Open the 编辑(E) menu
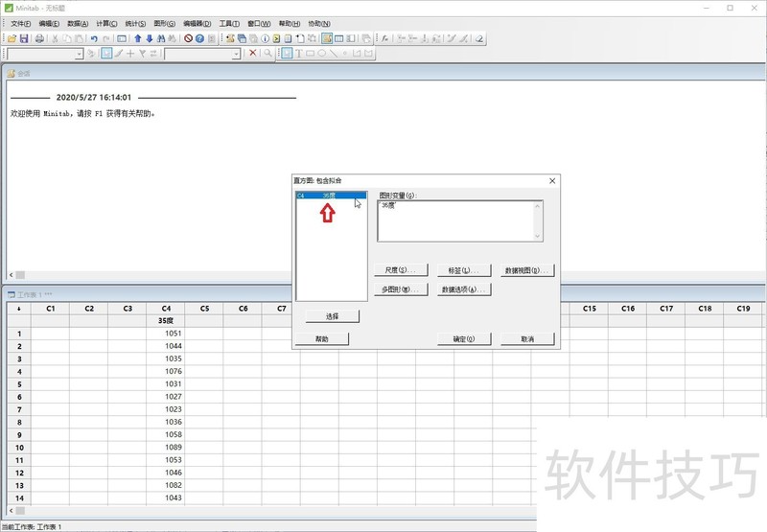Image resolution: width=767 pixels, height=532 pixels. 49,23
